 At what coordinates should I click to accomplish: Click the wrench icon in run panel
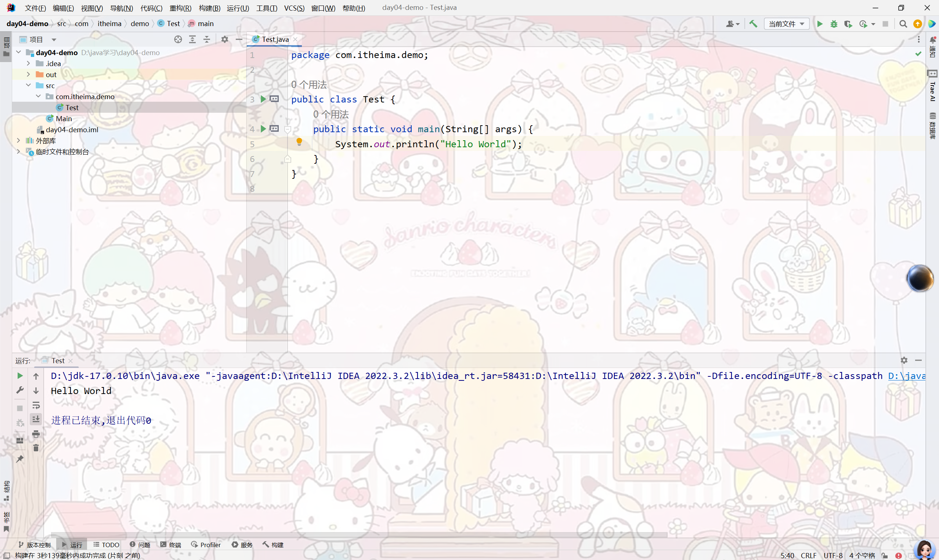(20, 390)
